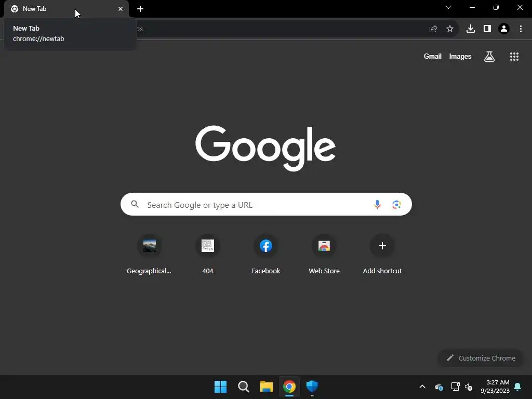Bookmark this tab with the star icon
532x399 pixels.
coord(450,29)
